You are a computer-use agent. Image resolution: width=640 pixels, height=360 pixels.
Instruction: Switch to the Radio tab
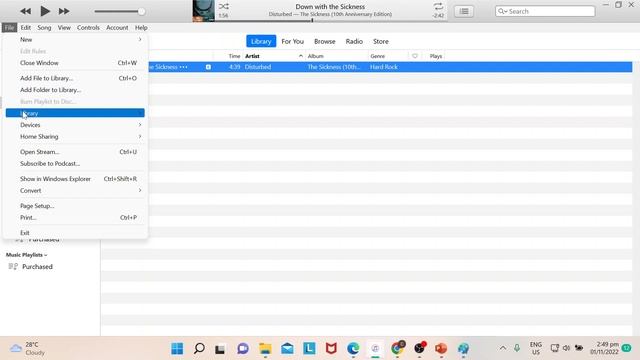click(354, 41)
